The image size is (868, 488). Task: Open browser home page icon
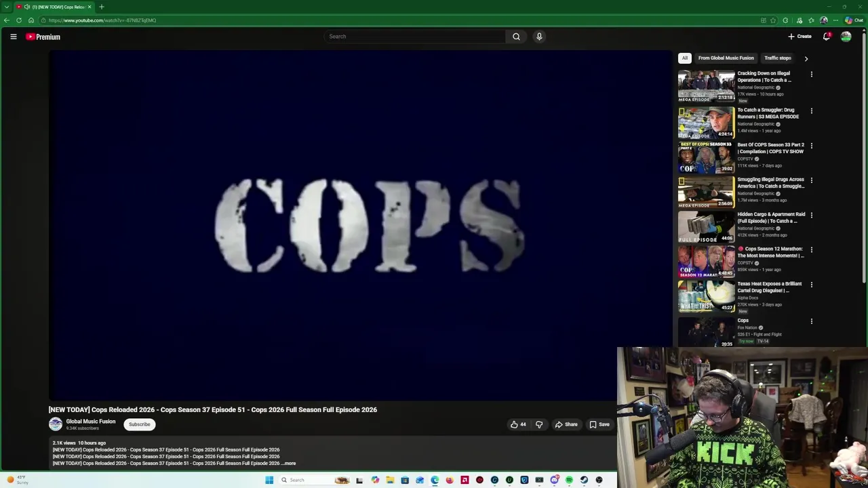31,20
